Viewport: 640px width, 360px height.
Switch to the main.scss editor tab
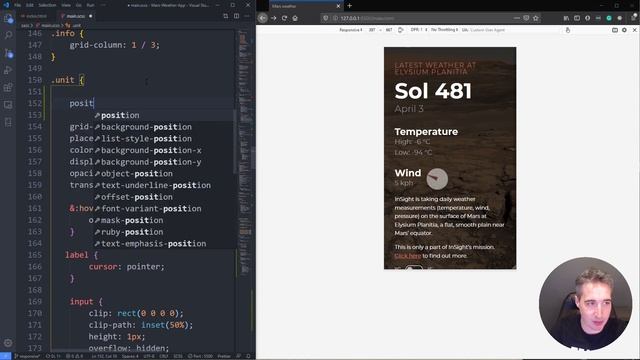76,16
